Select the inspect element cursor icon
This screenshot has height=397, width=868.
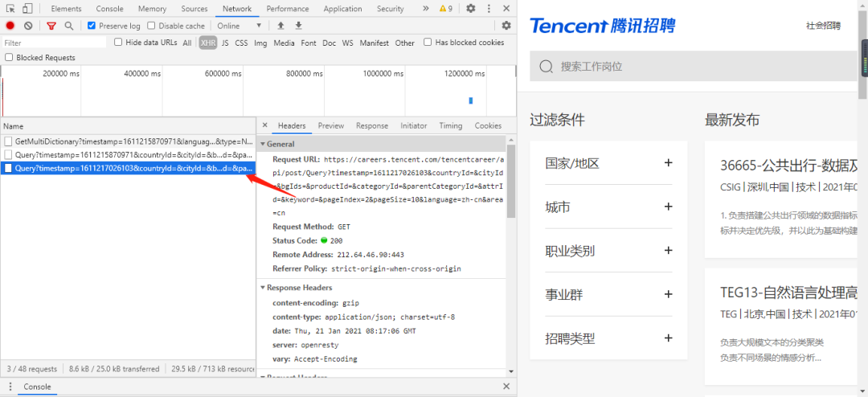tap(10, 8)
